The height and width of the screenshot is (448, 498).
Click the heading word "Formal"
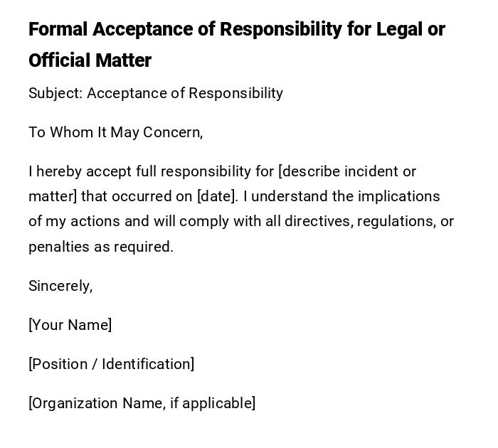coord(58,30)
